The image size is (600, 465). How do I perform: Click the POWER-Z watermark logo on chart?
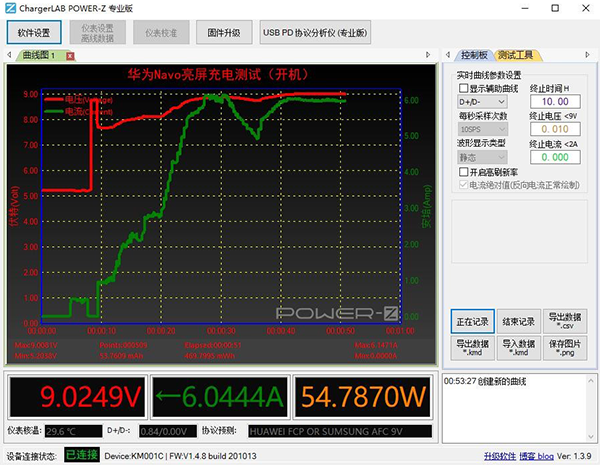(x=338, y=313)
